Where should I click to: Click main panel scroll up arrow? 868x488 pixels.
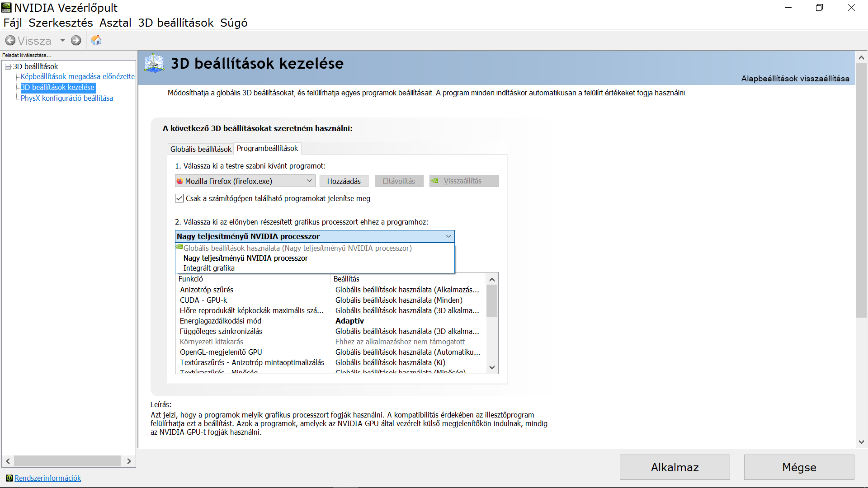tap(861, 57)
